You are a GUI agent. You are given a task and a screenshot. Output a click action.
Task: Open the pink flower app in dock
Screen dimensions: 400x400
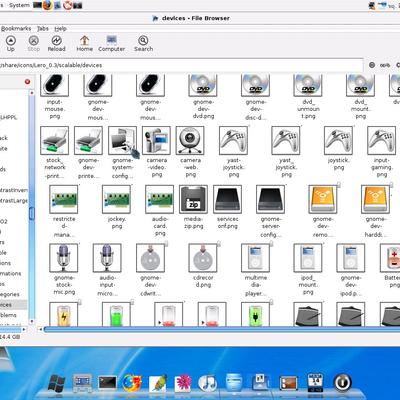(x=183, y=383)
